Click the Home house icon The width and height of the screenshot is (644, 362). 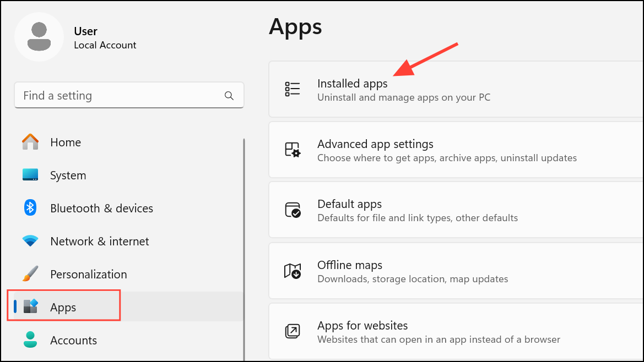tap(30, 142)
